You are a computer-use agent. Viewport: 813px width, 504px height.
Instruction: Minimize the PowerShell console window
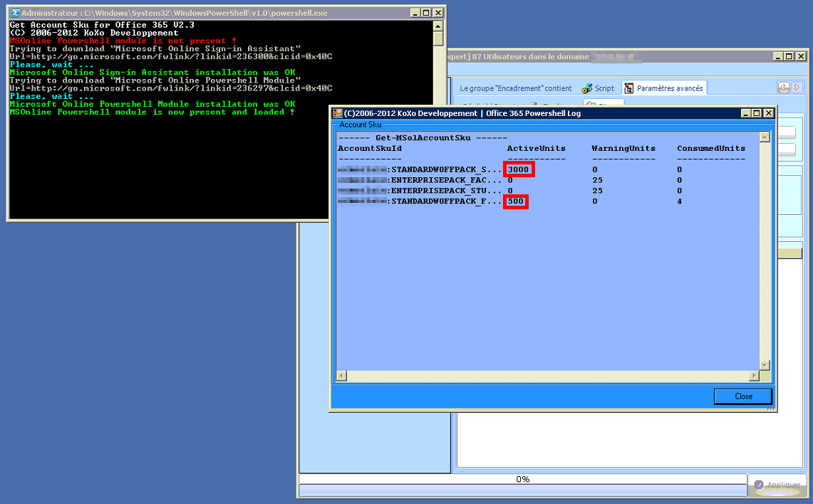[x=415, y=13]
